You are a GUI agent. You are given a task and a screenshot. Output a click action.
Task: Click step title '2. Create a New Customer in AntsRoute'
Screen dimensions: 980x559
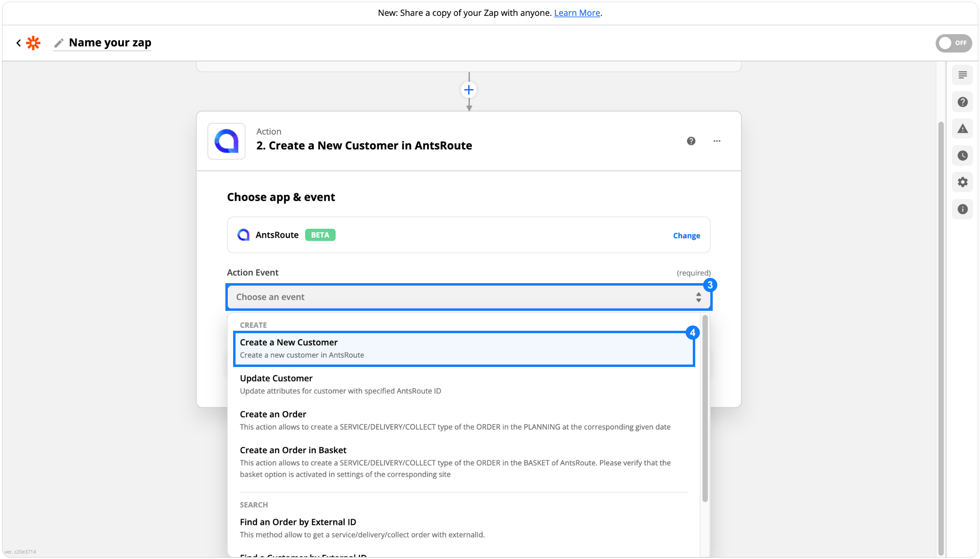tap(364, 146)
